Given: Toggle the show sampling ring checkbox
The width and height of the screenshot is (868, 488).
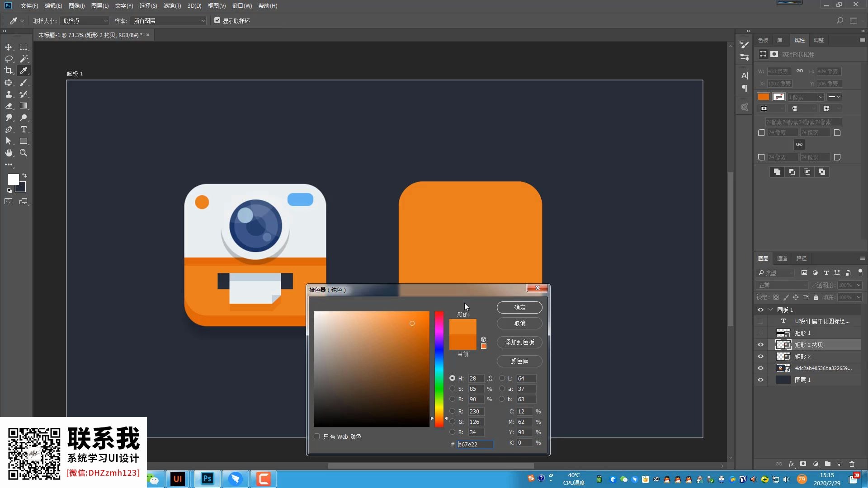Looking at the screenshot, I should [217, 20].
